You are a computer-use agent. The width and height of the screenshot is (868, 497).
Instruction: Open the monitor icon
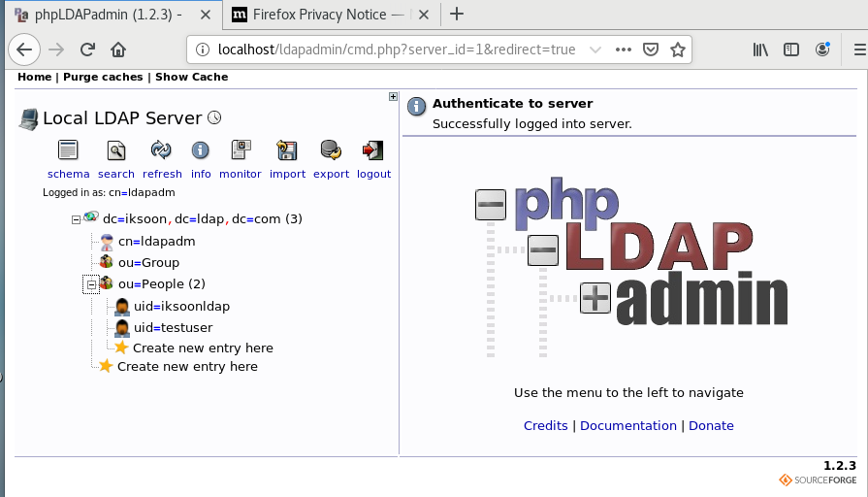(x=241, y=150)
